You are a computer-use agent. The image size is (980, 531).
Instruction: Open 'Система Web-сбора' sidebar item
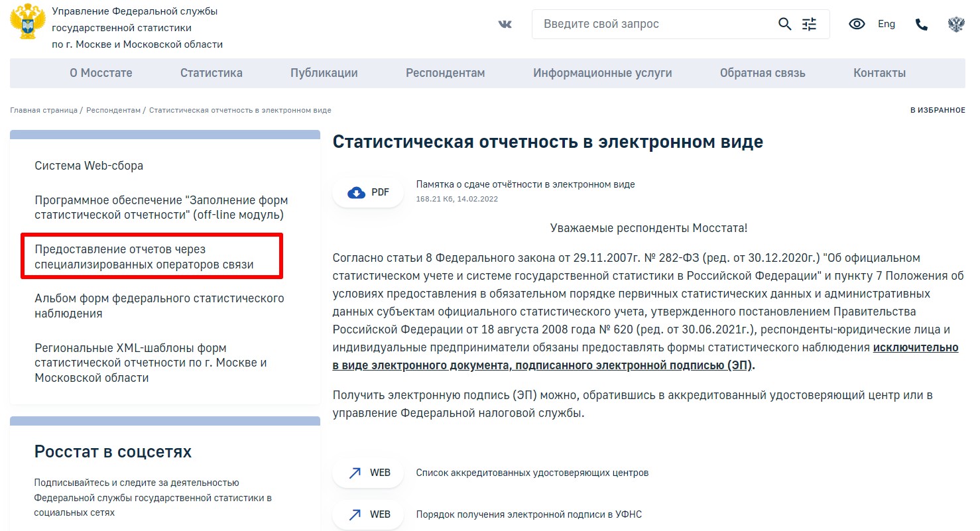tap(89, 166)
